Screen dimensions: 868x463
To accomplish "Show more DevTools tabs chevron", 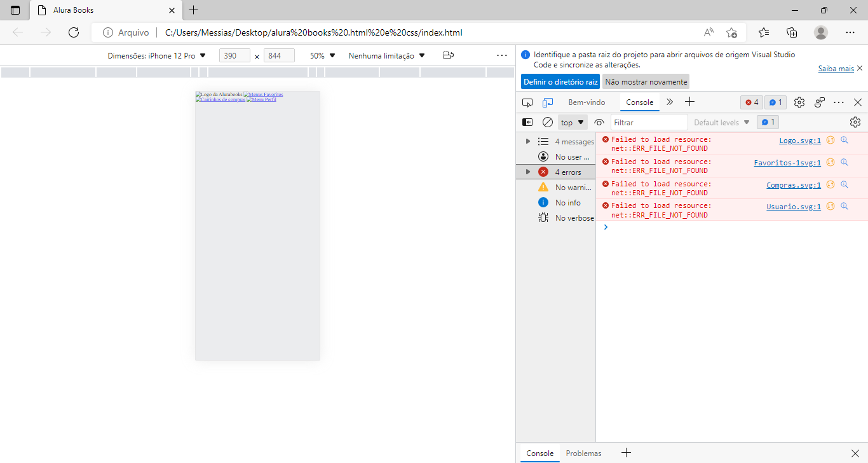I will coord(670,102).
